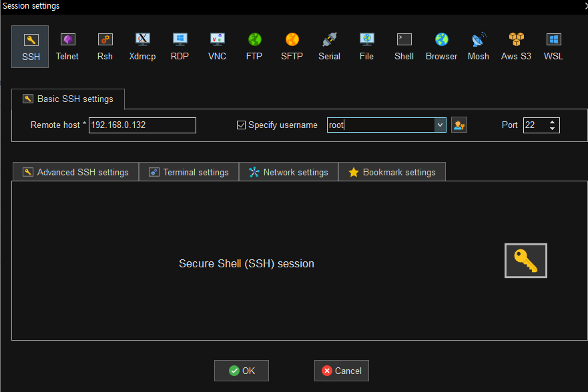Screen dimensions: 588x392
Task: Select the Telnet session type
Action: [67, 47]
